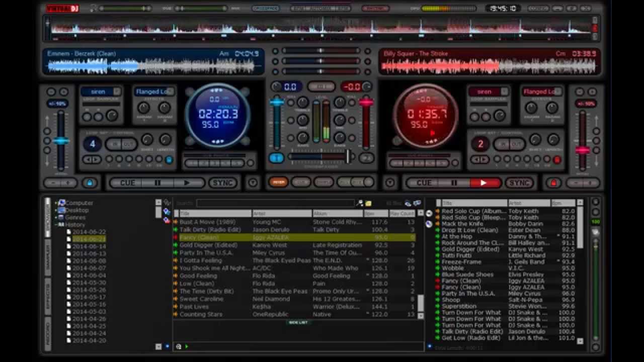Open the right deck siren sampler dropdown
Screen dimensions: 644x362
coord(505,92)
